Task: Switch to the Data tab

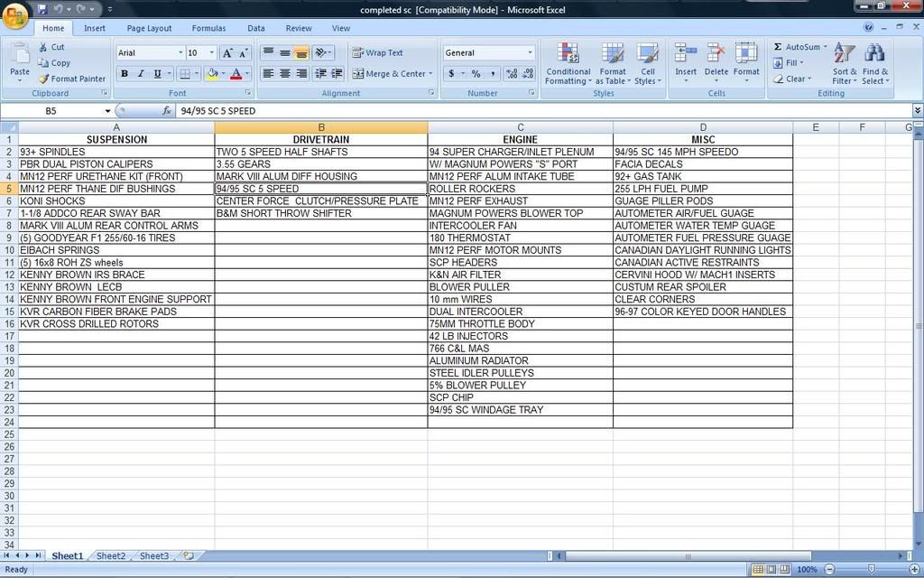Action: tap(255, 28)
